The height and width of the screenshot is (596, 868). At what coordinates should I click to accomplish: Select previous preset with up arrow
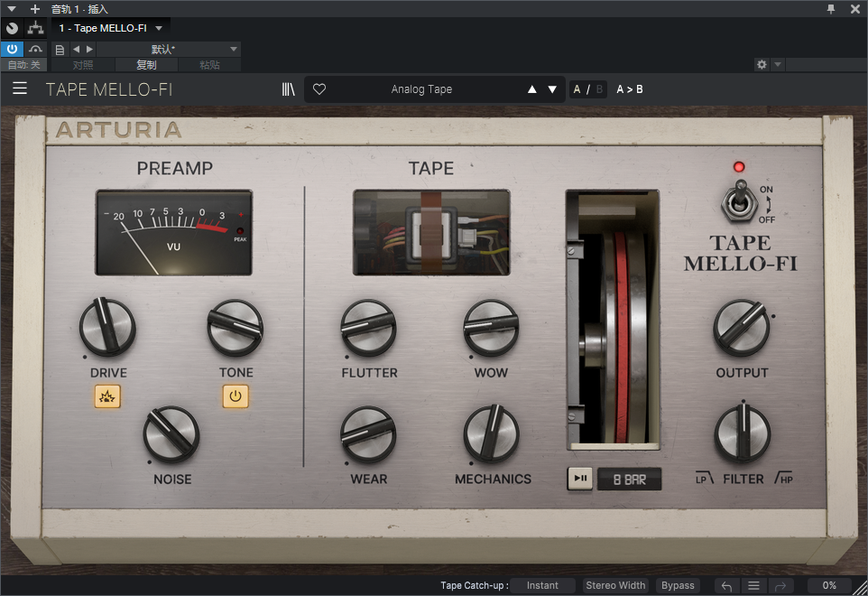click(532, 89)
